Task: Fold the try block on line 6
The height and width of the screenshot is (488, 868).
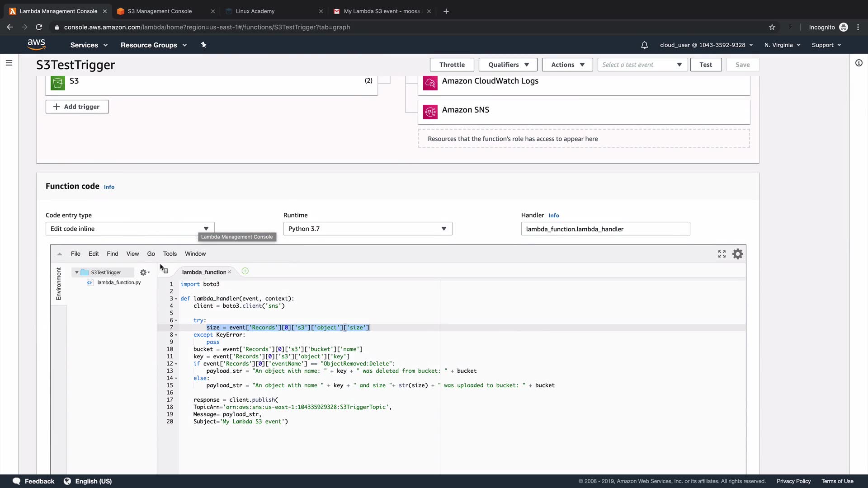Action: 176,320
